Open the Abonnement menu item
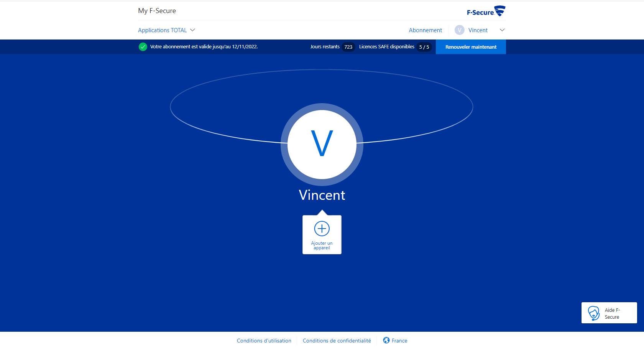This screenshot has height=349, width=644. [426, 30]
